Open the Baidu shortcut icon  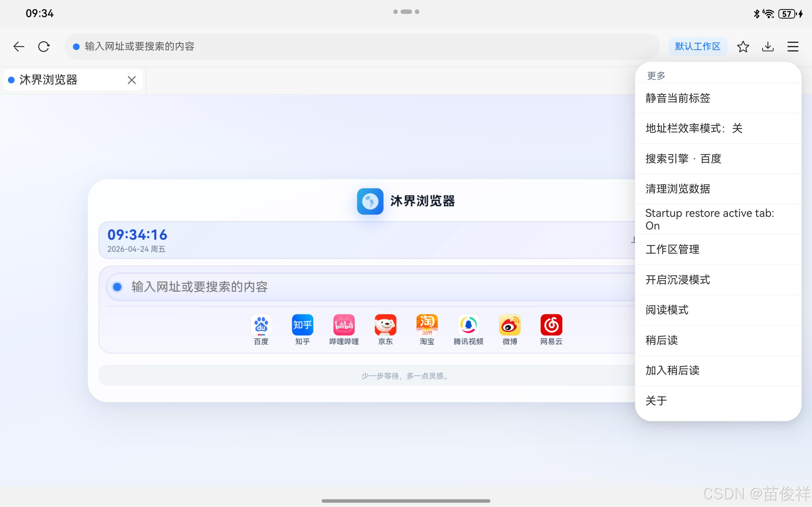pyautogui.click(x=261, y=324)
